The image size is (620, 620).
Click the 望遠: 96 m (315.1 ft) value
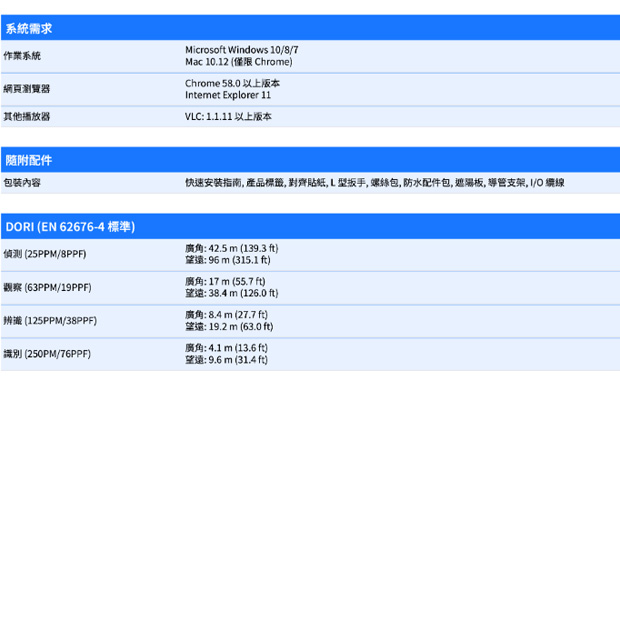pos(227,260)
